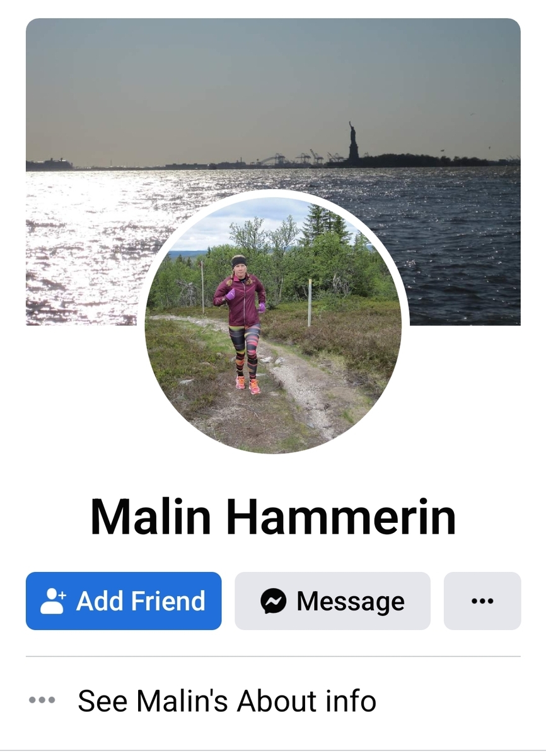Image resolution: width=546 pixels, height=756 pixels.
Task: Click the person-plus icon on Add Friend
Action: tap(54, 601)
